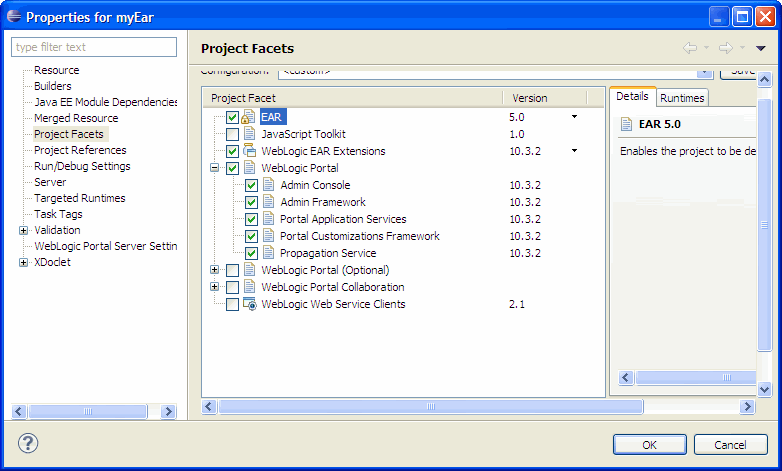
Task: Enable the JavaScript Toolkit checkbox
Action: (x=232, y=134)
